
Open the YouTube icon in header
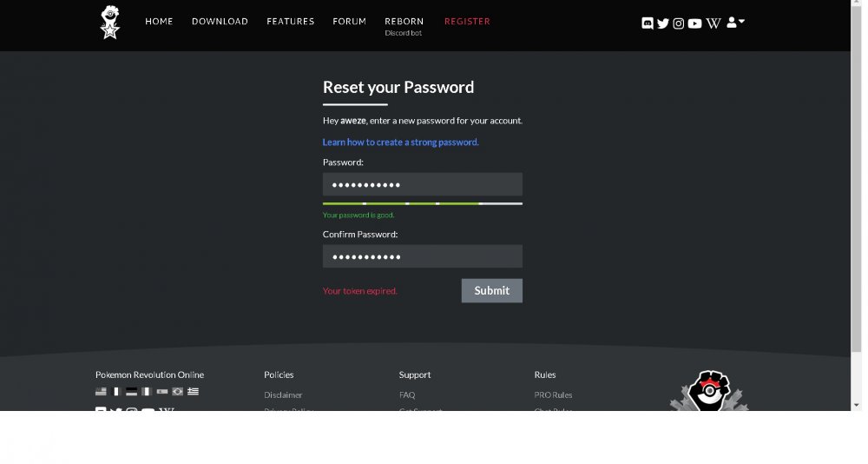(x=694, y=23)
